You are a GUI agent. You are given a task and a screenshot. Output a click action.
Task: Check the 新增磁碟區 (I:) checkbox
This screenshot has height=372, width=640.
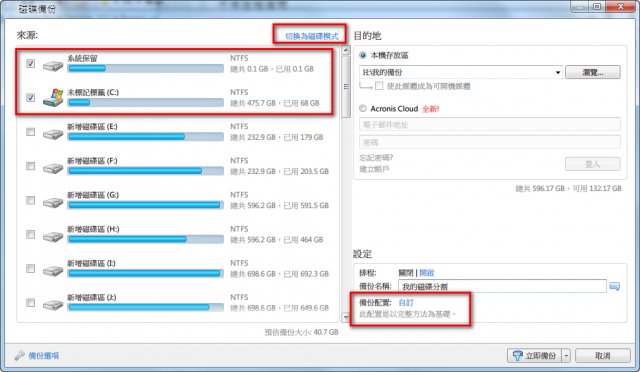click(x=31, y=268)
